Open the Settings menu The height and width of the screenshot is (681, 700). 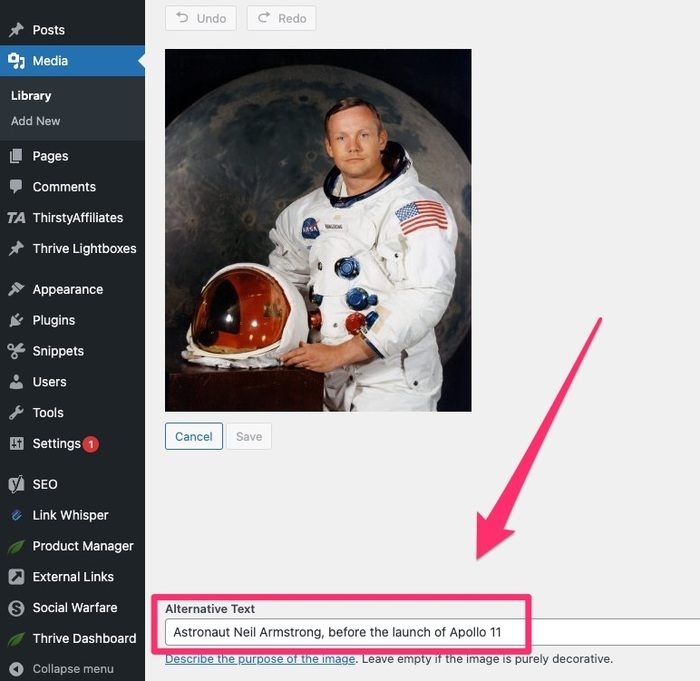(x=72, y=443)
